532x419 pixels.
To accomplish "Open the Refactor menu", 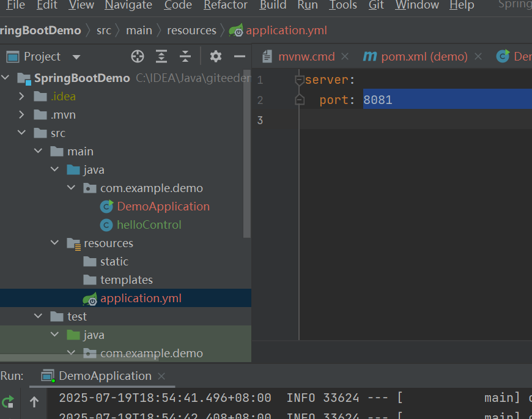I will pyautogui.click(x=226, y=5).
